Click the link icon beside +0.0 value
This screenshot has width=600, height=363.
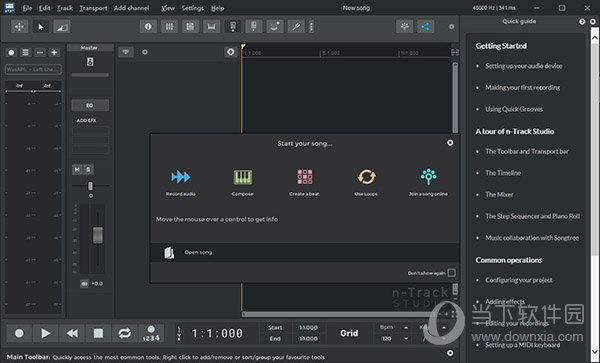coord(85,284)
